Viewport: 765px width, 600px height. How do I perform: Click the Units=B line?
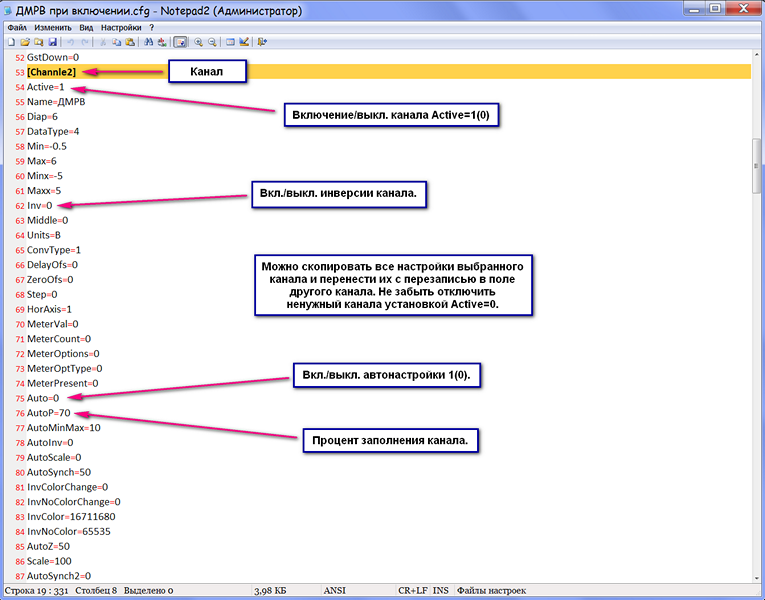click(44, 235)
